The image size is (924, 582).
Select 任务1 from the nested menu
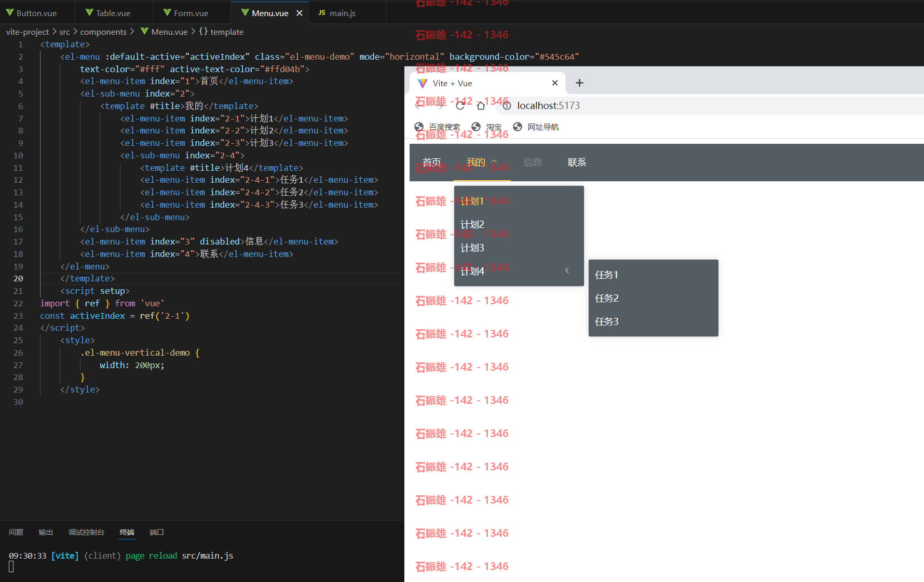(654, 275)
